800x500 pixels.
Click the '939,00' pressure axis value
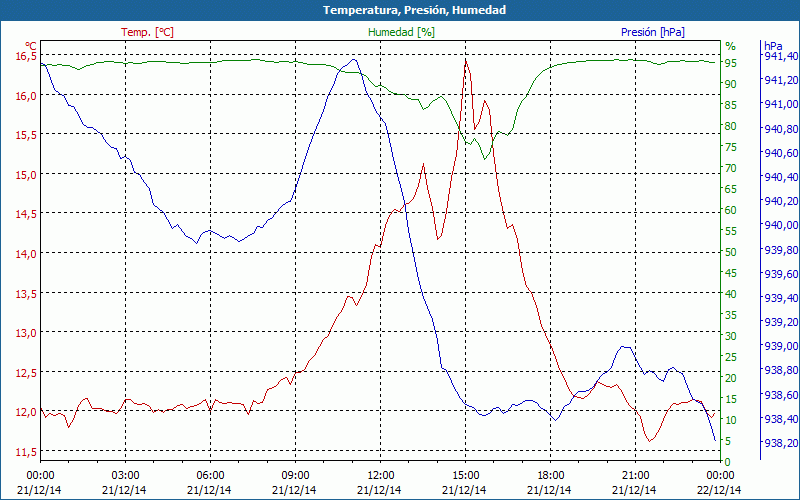[x=782, y=346]
